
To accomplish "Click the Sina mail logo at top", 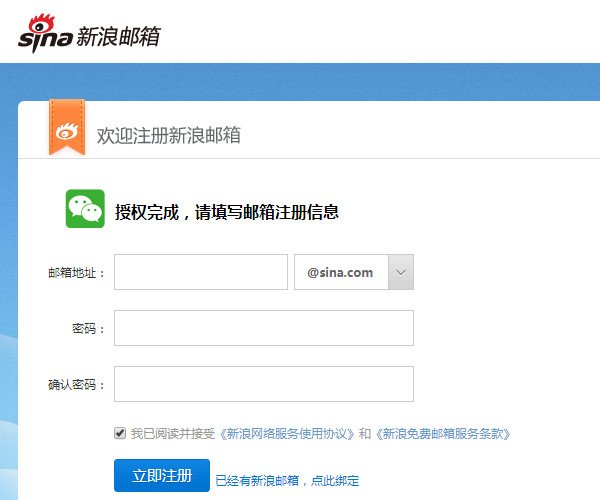I will tap(89, 34).
